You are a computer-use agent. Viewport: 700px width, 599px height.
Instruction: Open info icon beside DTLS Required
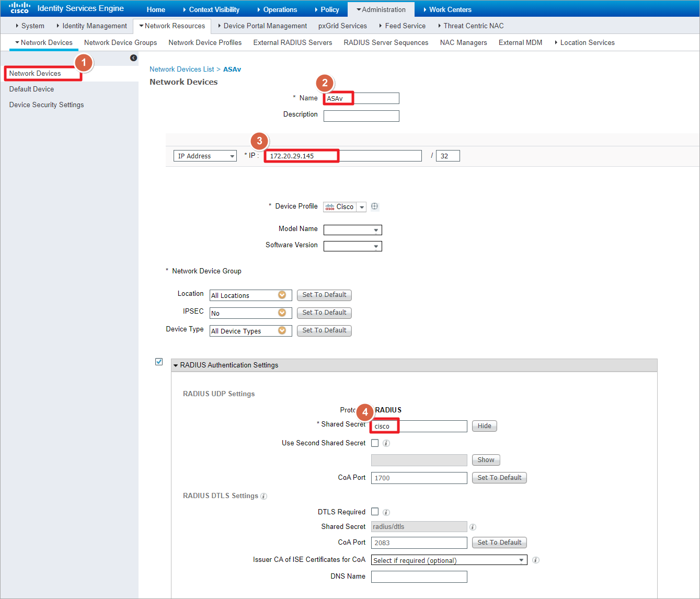pos(386,512)
